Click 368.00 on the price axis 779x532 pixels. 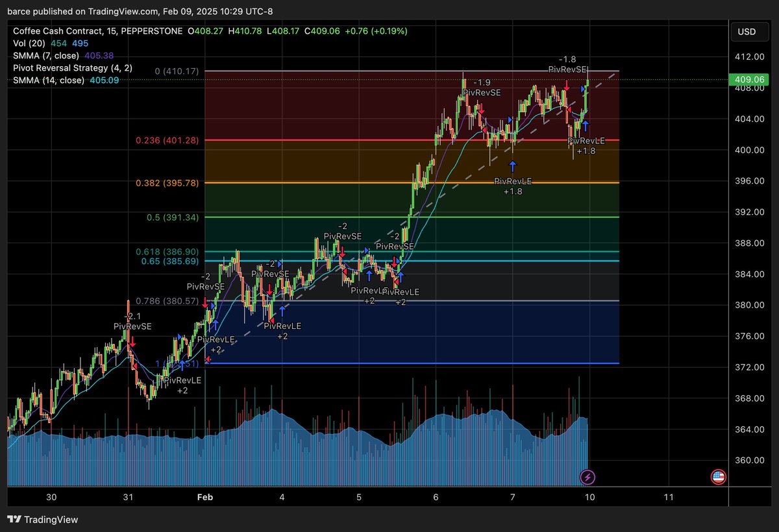(x=750, y=398)
